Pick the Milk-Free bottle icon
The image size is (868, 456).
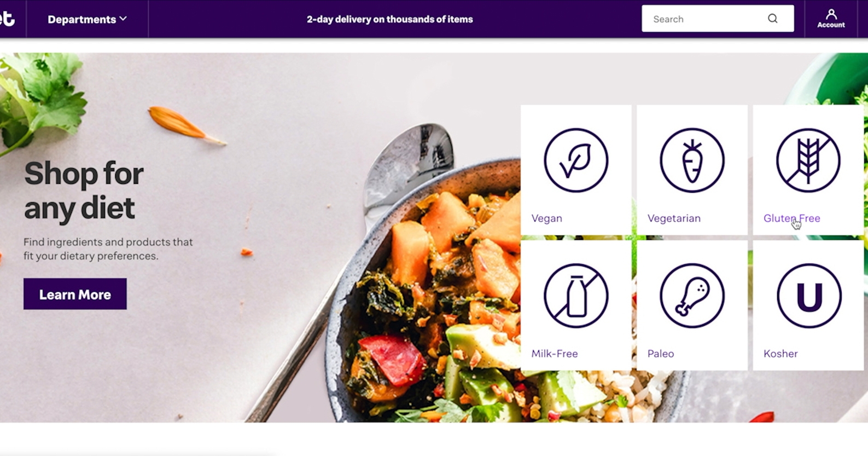pyautogui.click(x=576, y=296)
